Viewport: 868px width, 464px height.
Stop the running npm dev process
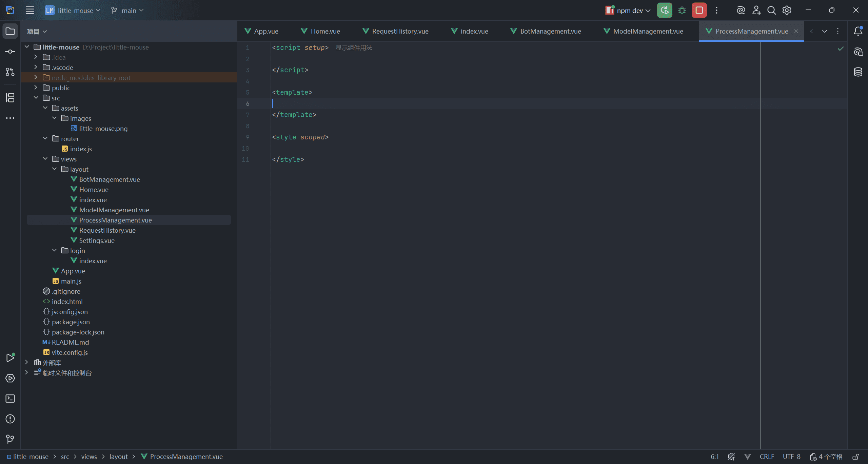click(699, 11)
